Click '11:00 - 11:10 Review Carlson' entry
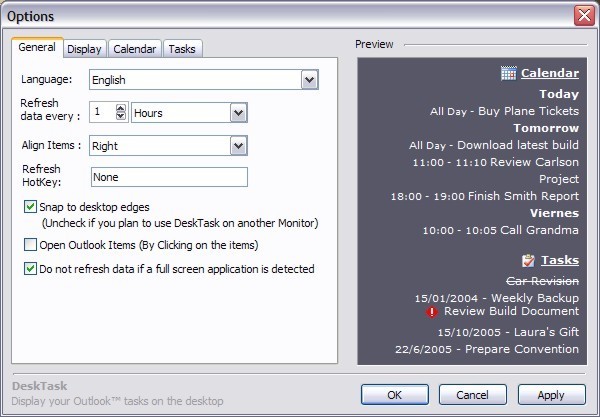 pyautogui.click(x=496, y=162)
